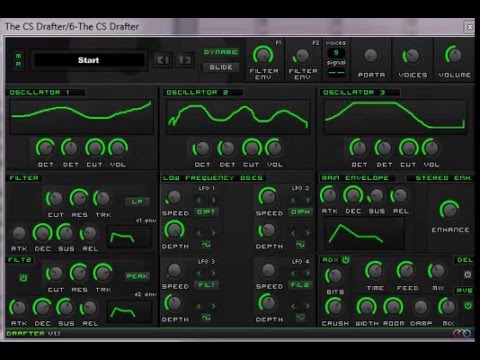Click the F1 Filter Env knob
Screen dimensions: 480x360
pos(263,55)
